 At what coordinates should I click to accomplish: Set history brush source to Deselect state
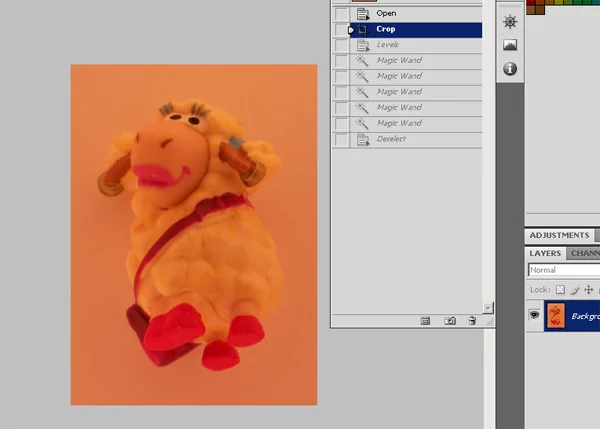pos(341,140)
